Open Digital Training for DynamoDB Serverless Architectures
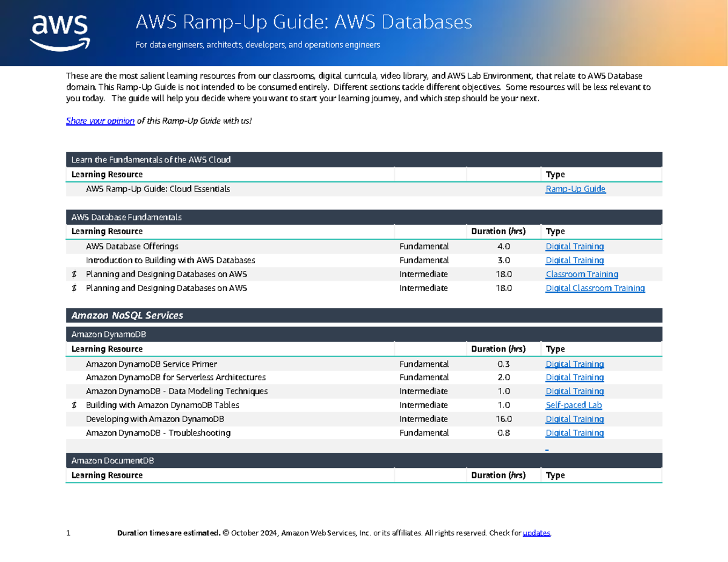728x562 pixels. click(x=575, y=377)
